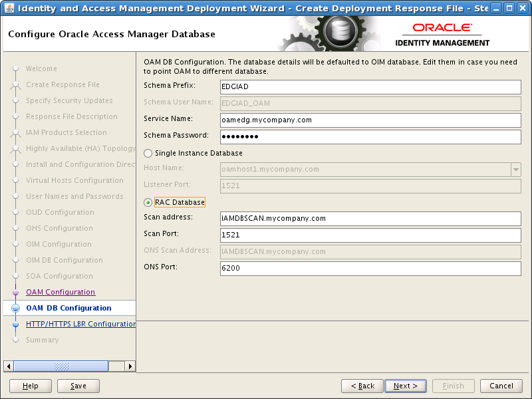The image size is (532, 399).
Task: Click the disabled Finish button
Action: (454, 386)
